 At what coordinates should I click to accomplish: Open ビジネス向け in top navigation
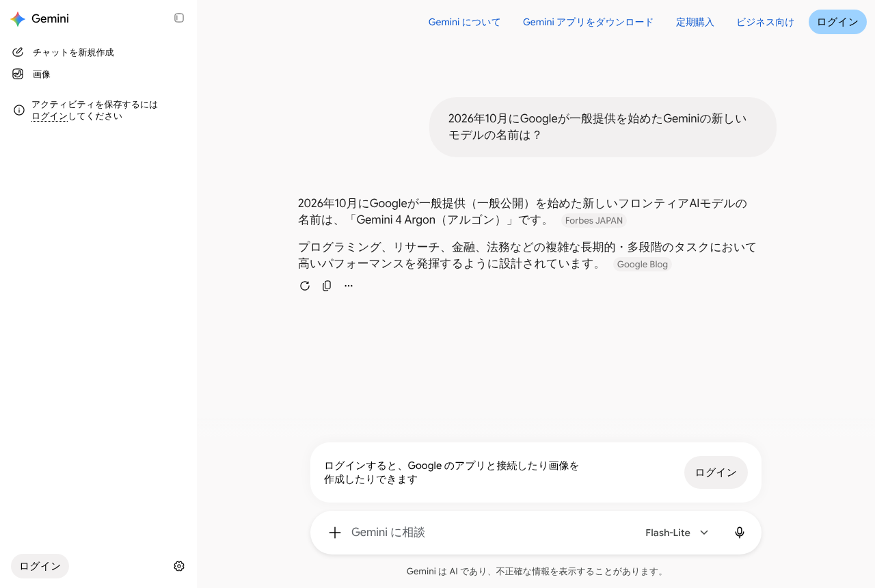coord(765,22)
